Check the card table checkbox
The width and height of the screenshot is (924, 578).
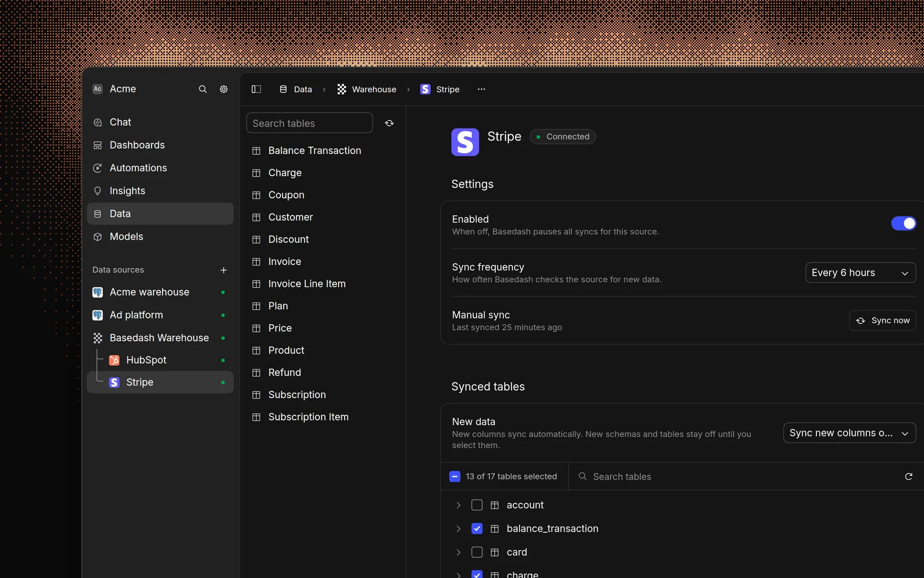click(x=477, y=552)
